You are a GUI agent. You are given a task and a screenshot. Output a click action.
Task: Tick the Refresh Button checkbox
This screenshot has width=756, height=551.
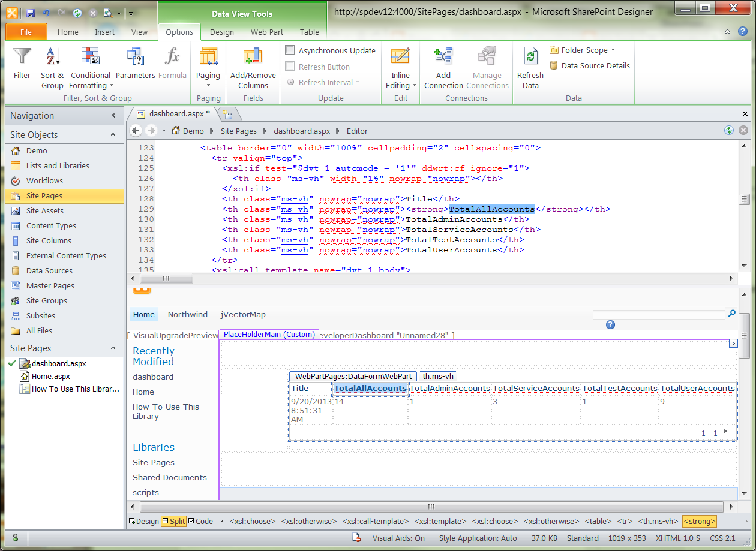(x=290, y=66)
